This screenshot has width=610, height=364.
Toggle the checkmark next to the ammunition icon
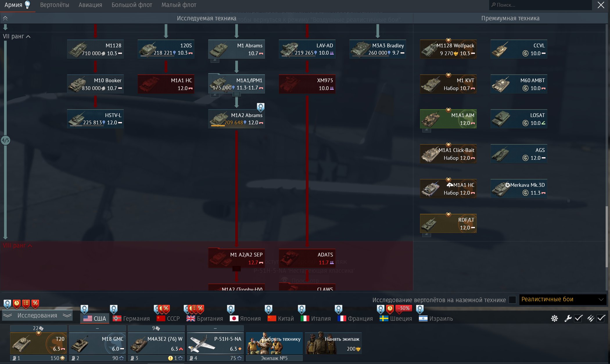(601, 318)
